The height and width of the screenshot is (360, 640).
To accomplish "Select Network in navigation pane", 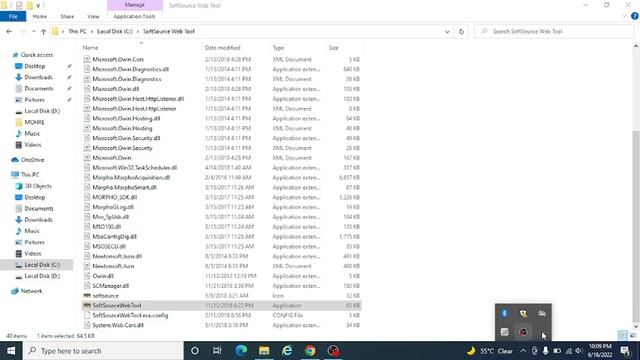I will pos(31,291).
